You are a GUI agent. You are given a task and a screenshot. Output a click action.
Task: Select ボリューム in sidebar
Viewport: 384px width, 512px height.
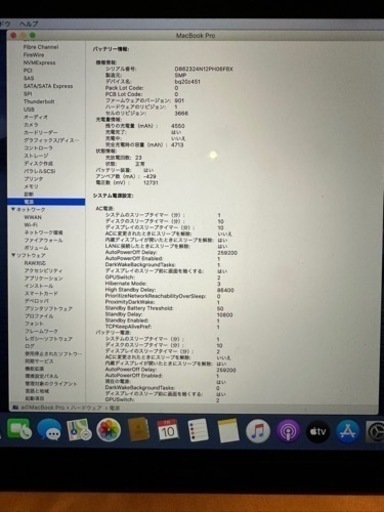(36, 248)
